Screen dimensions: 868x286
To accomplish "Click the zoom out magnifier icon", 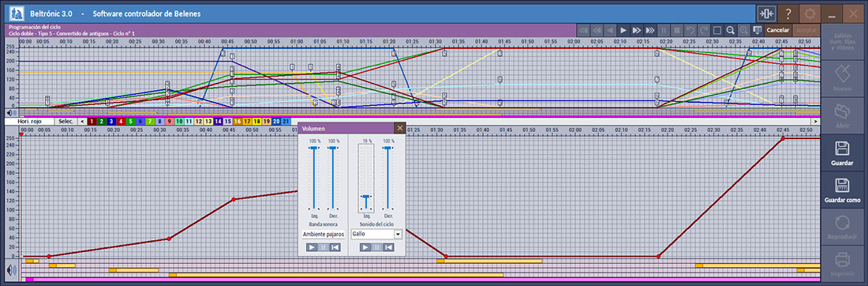I will (731, 30).
